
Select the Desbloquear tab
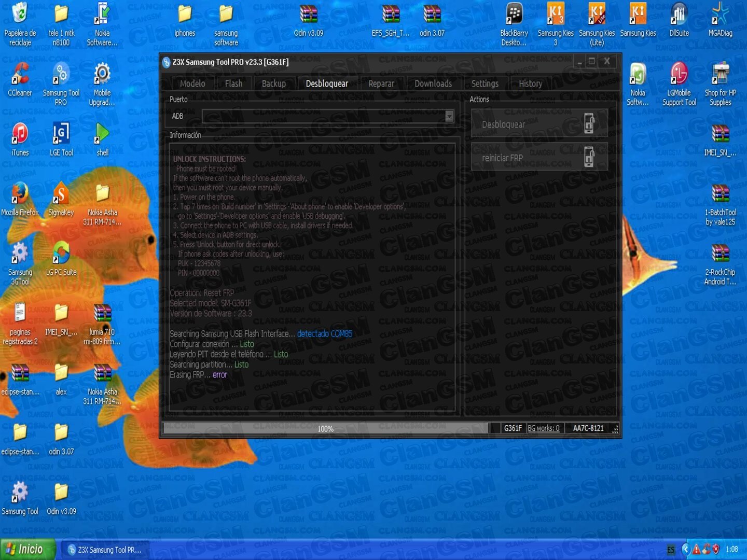(327, 83)
